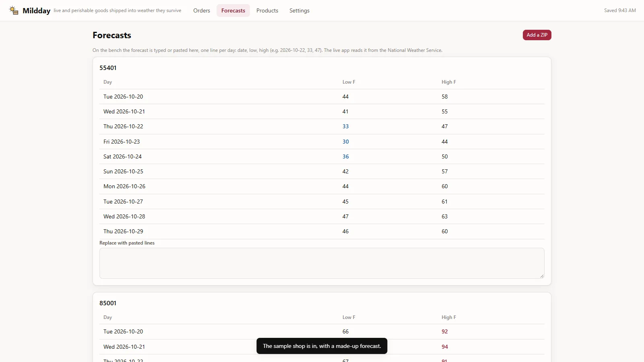Click the Add a ZIP button
Image resolution: width=644 pixels, height=362 pixels.
coord(537,35)
